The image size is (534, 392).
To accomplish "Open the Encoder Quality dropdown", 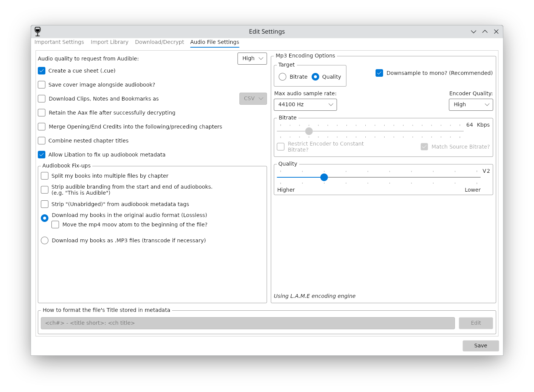I will (471, 105).
